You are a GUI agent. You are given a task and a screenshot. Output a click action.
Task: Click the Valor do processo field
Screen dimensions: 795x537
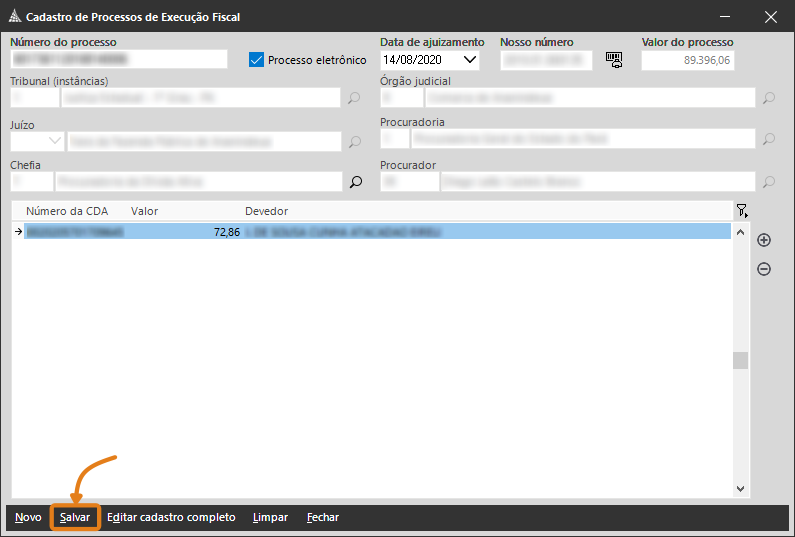(687, 60)
